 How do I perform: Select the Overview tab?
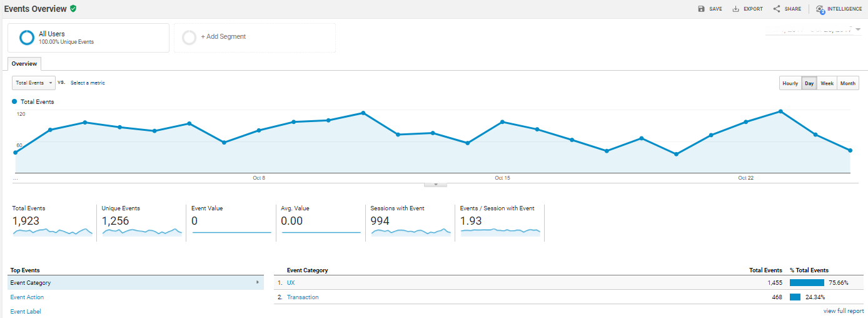(24, 63)
